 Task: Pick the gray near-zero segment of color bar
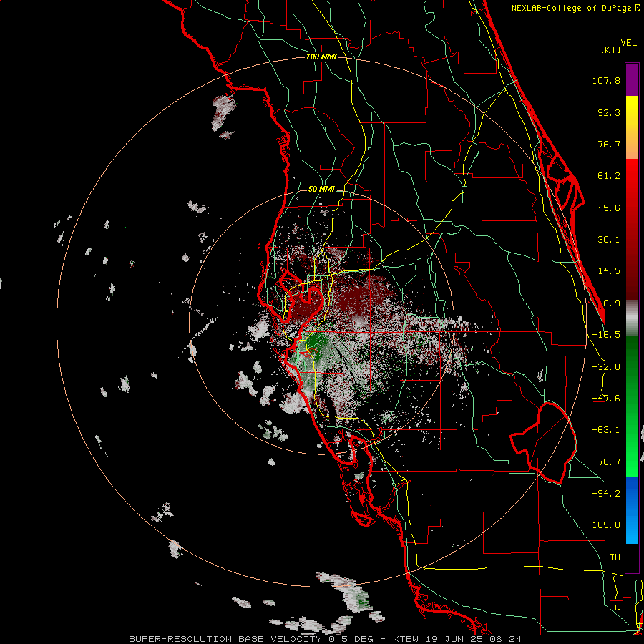[x=632, y=318]
